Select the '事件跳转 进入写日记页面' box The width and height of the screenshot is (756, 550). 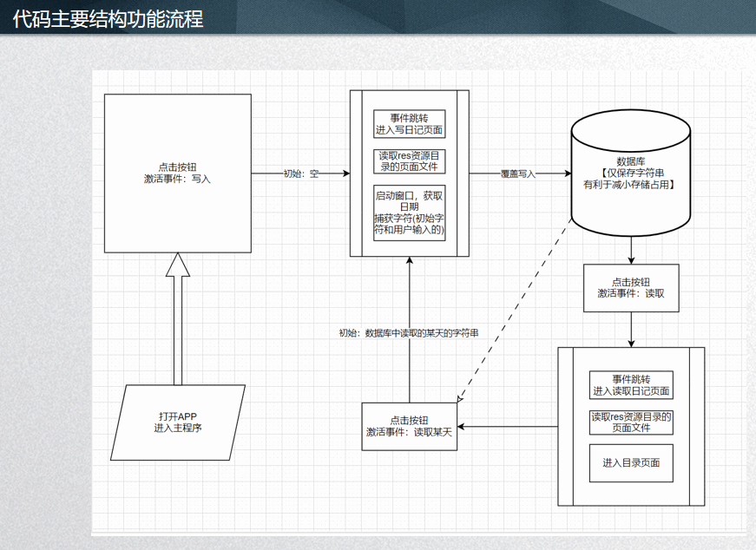tap(409, 124)
